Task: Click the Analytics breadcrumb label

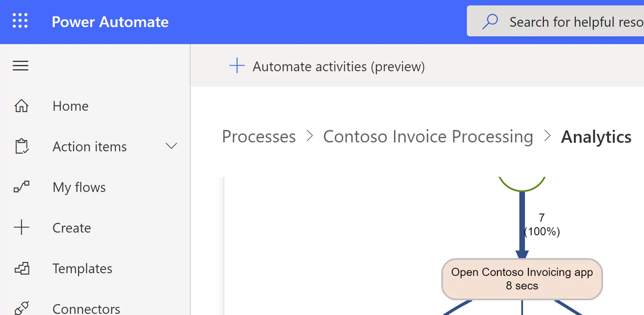Action: click(596, 137)
